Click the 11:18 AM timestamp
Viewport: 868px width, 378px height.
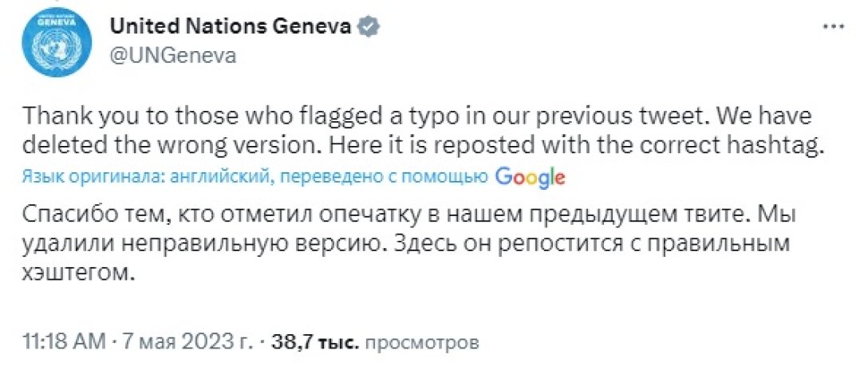[65, 343]
